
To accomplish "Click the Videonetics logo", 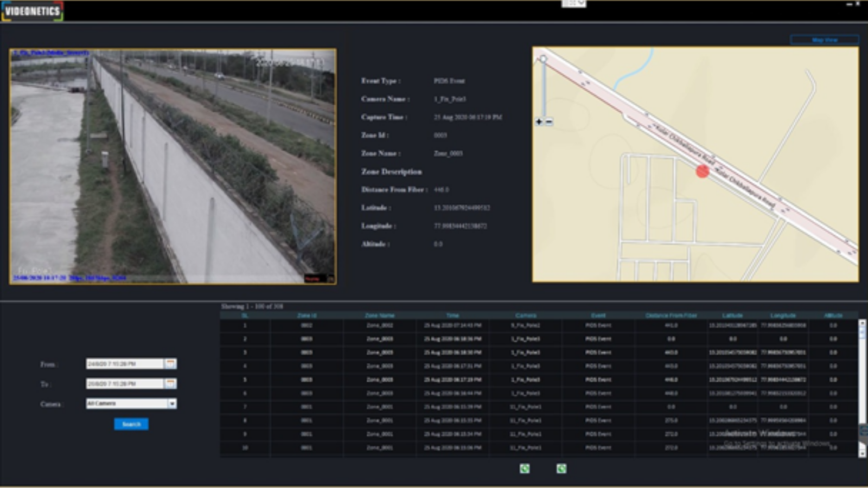I will point(33,11).
